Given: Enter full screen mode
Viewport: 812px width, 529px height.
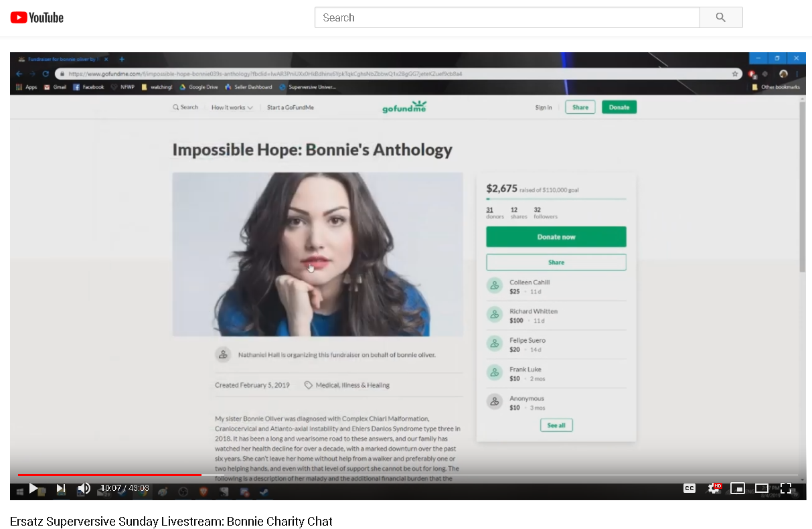Looking at the screenshot, I should (786, 488).
